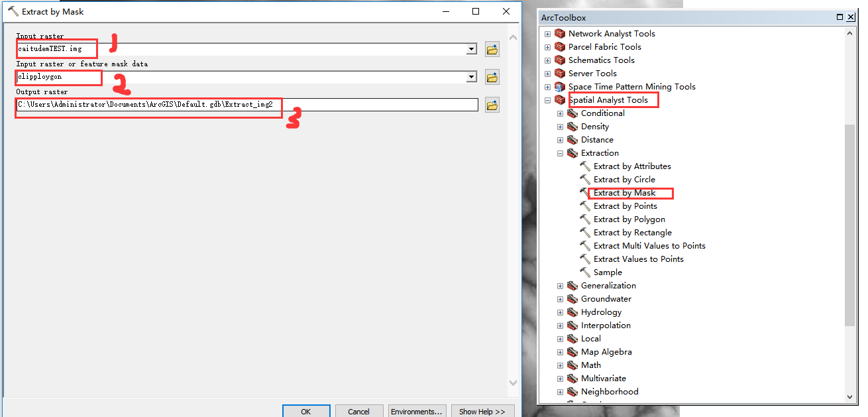Click Extract Multi Values to Points icon
Image resolution: width=868 pixels, height=417 pixels.
click(x=585, y=246)
